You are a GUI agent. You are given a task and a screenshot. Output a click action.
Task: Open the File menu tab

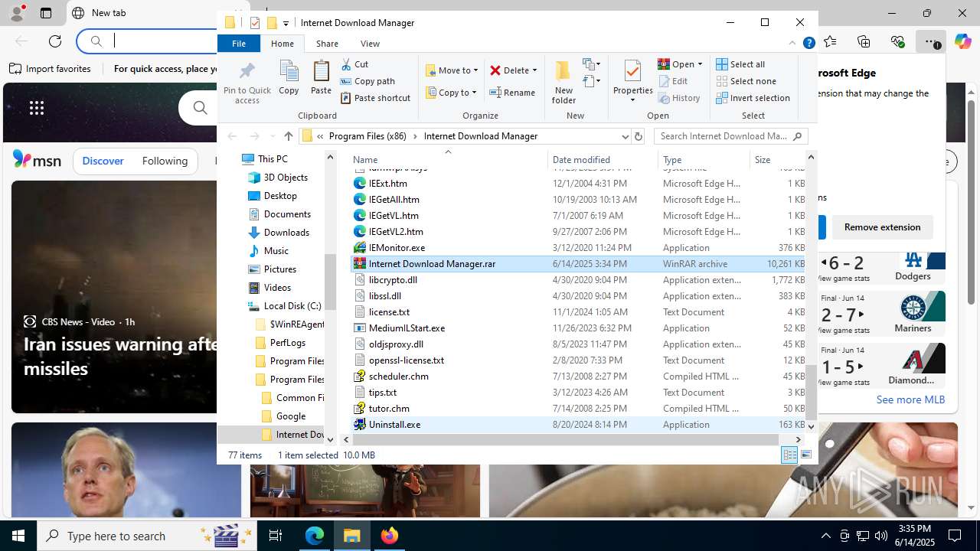pyautogui.click(x=239, y=44)
